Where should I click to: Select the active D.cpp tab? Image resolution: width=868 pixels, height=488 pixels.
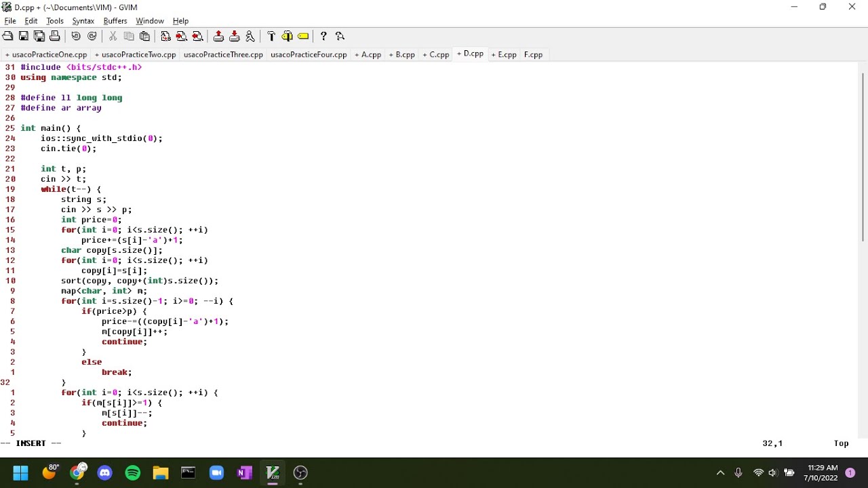(x=471, y=54)
